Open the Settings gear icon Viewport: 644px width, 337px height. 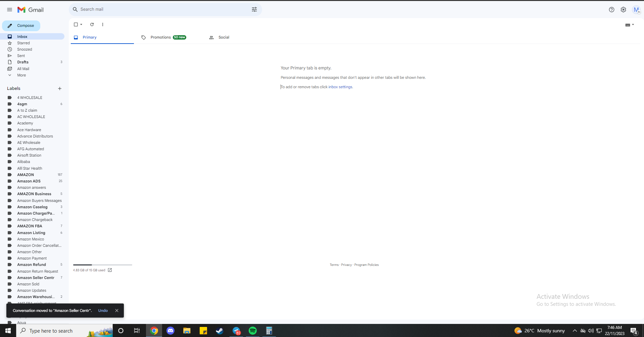[623, 10]
